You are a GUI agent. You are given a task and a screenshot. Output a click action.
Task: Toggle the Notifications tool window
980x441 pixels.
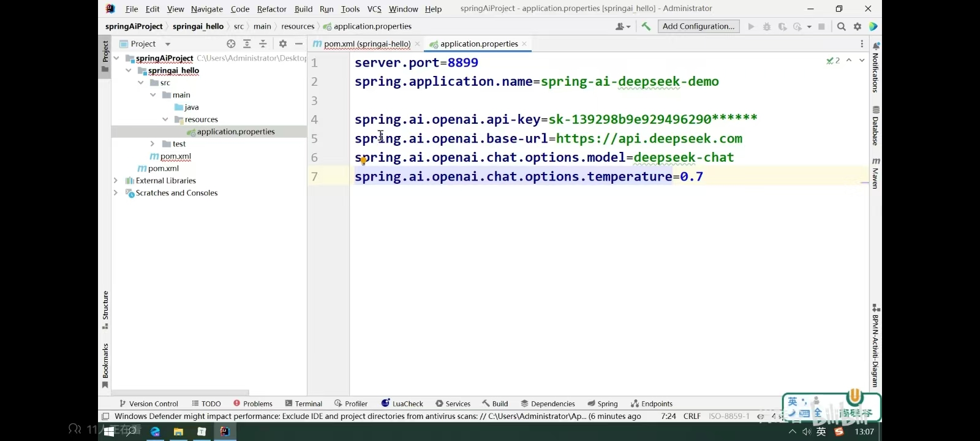[x=876, y=67]
